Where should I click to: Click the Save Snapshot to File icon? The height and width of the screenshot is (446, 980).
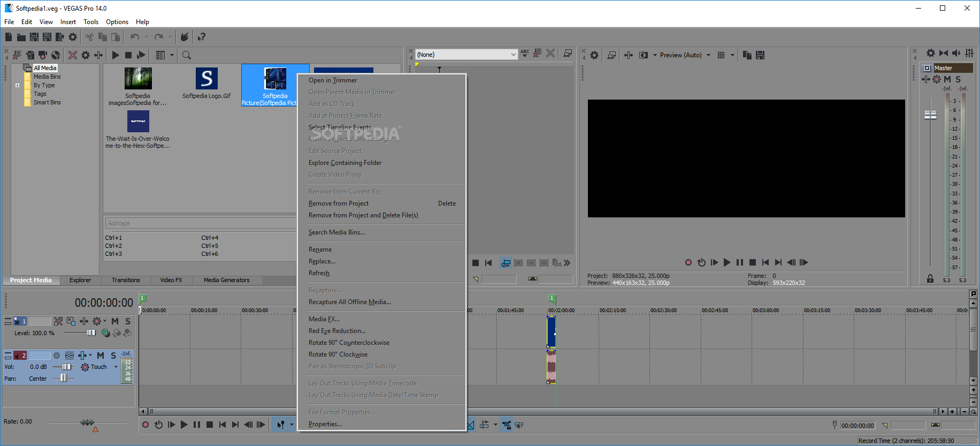760,55
